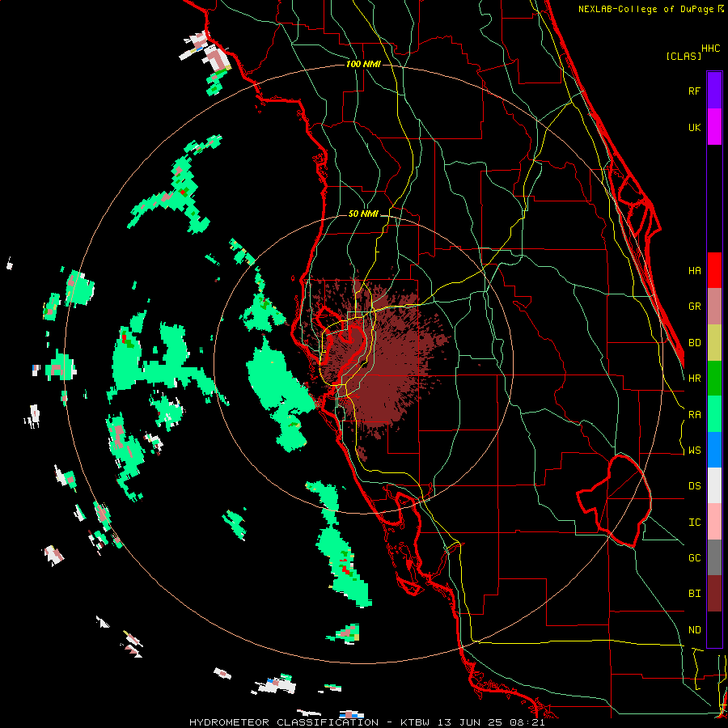Click the KTBW radar station identifier
The image size is (728, 728).
click(416, 722)
